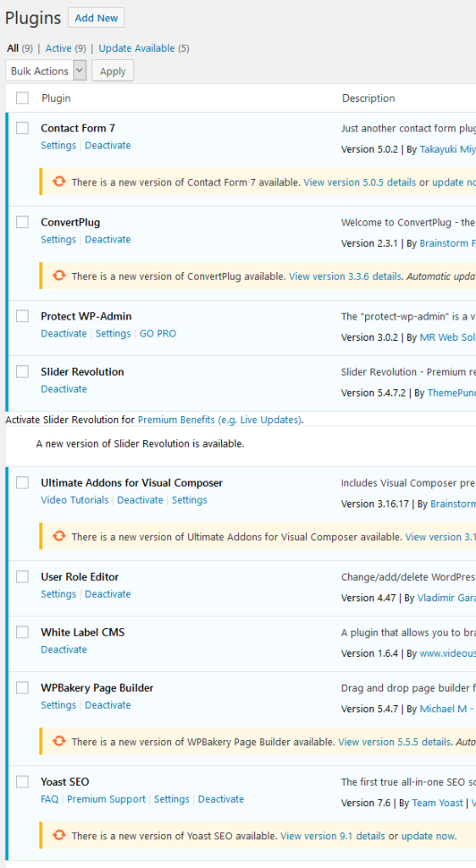Deactivate Contact Form 7
The height and width of the screenshot is (868, 476).
click(x=108, y=145)
